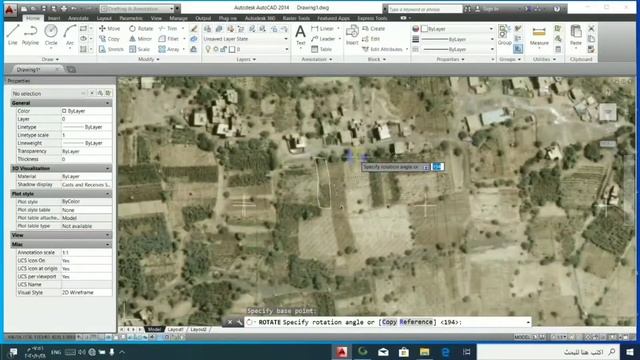Screen dimensions: 640x360
Task: Expand the Layers panel
Action: coord(246,59)
